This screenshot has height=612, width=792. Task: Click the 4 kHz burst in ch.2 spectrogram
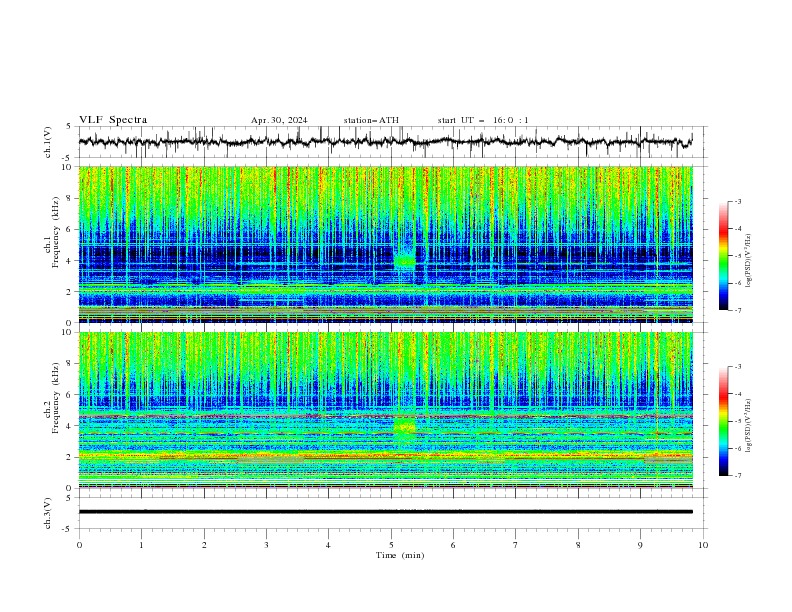click(405, 427)
